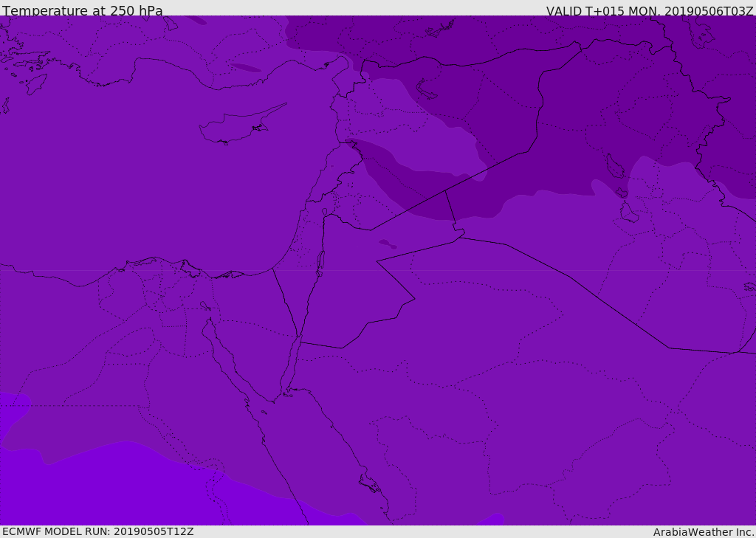Viewport: 756px width, 538px height.
Task: Click Lake Razzaza outline in Iraq
Action: point(628,213)
